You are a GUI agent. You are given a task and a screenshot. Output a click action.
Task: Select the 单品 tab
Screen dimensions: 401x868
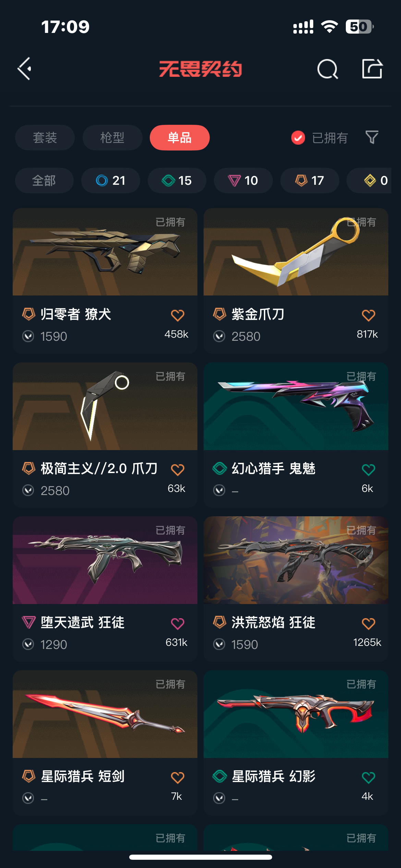click(x=180, y=138)
